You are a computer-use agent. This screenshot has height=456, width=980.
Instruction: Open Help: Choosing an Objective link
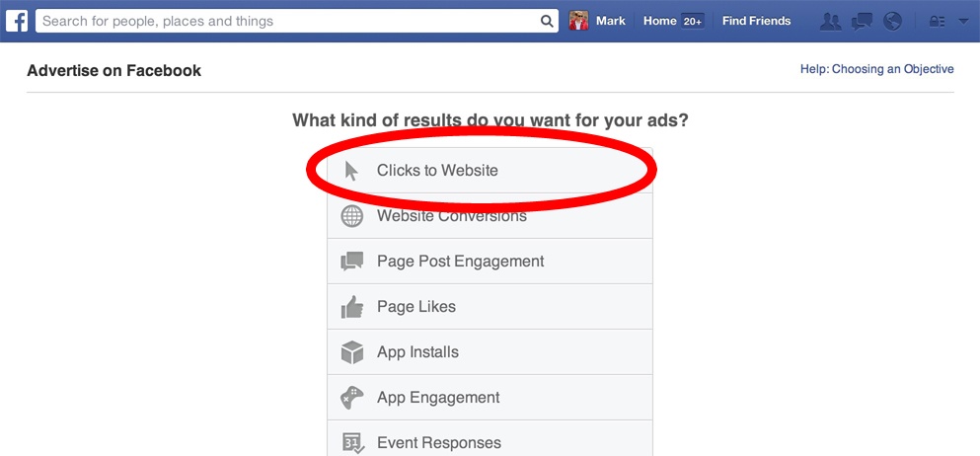[876, 69]
